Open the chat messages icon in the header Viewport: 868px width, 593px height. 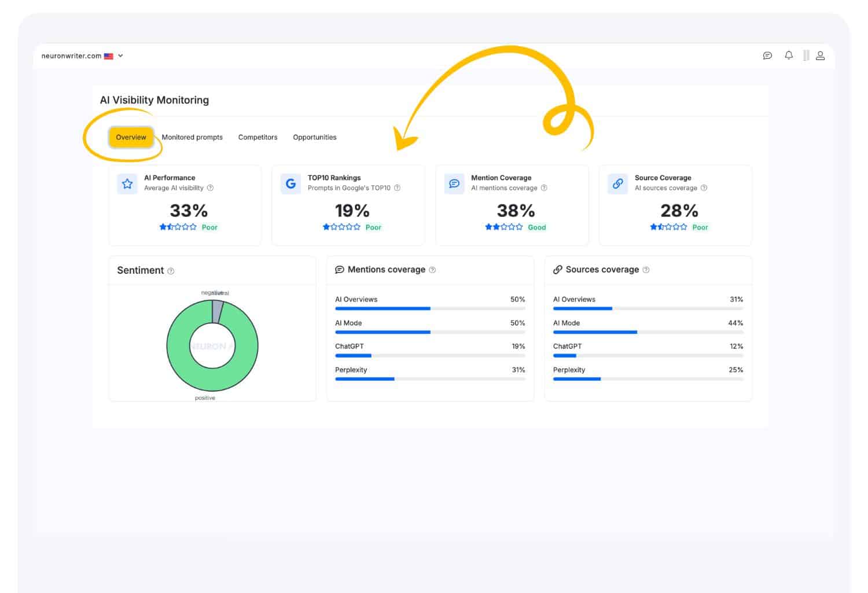(767, 56)
